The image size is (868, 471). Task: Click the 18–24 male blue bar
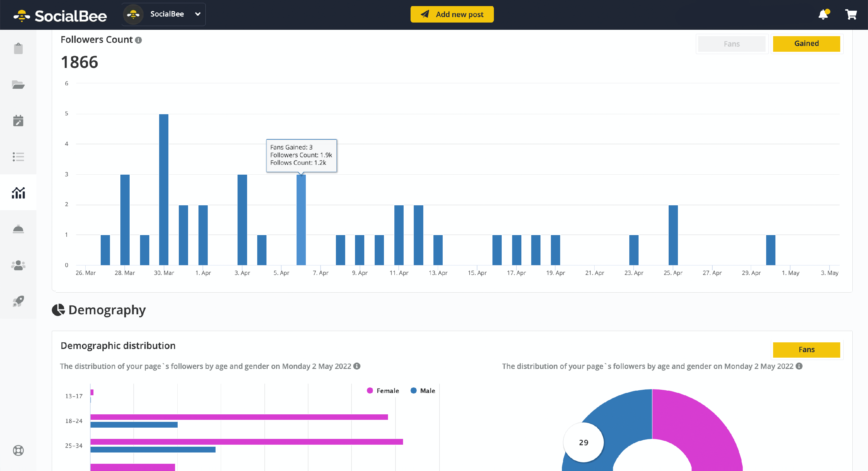tap(134, 425)
